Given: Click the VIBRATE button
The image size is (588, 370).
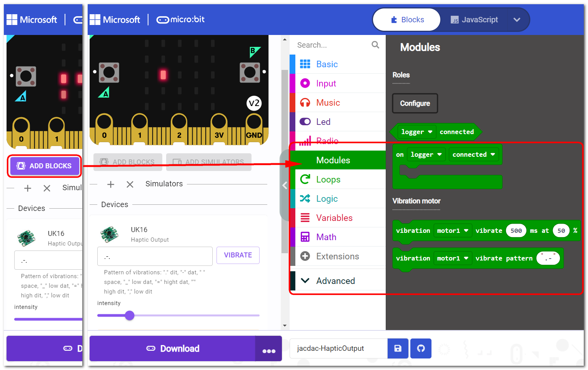Looking at the screenshot, I should (x=238, y=255).
